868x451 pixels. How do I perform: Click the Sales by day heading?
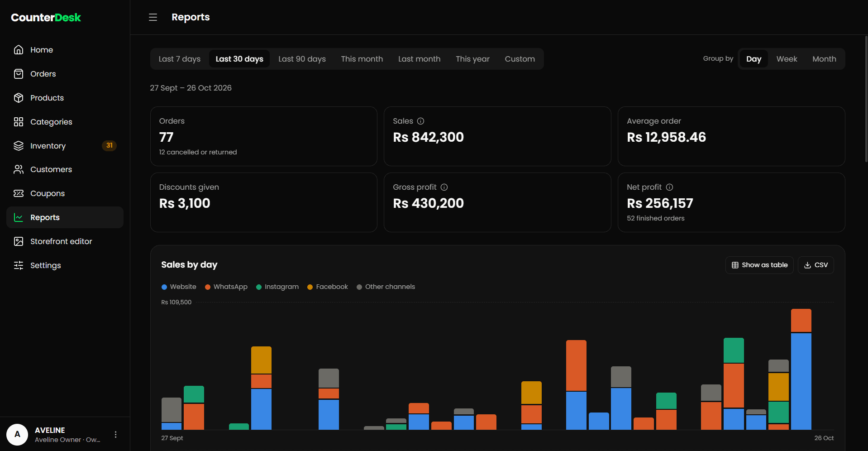coord(189,265)
